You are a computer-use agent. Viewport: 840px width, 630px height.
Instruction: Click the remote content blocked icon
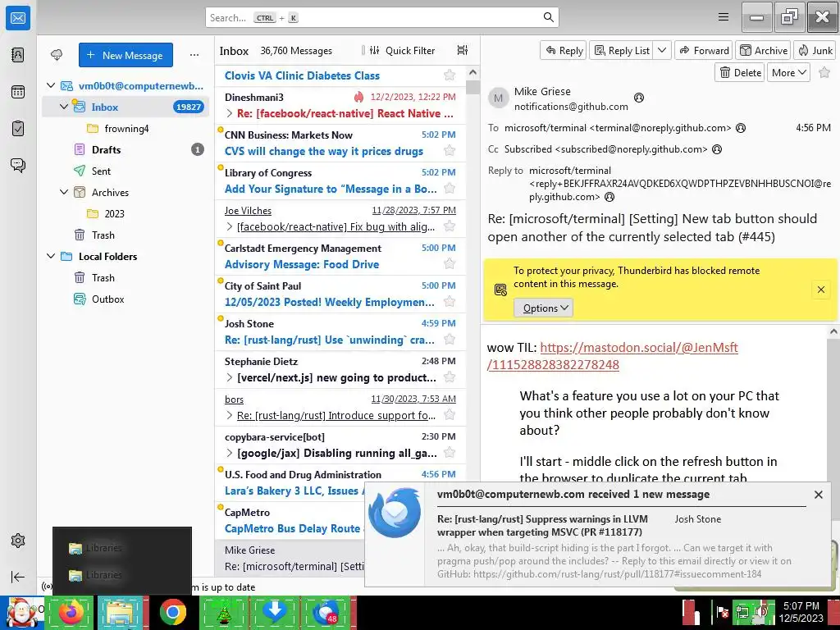click(x=500, y=290)
